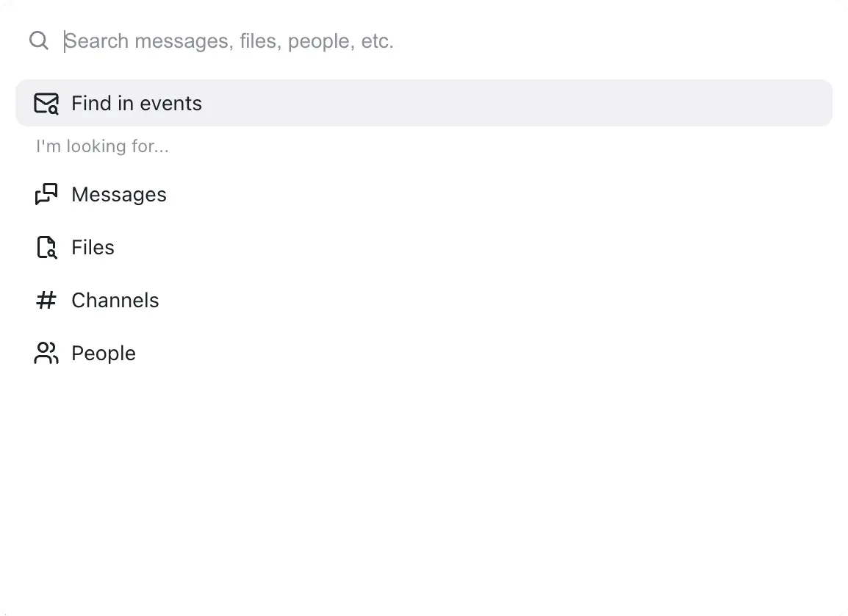Click the search bar placeholder text
Image resolution: width=848 pixels, height=616 pixels.
229,40
